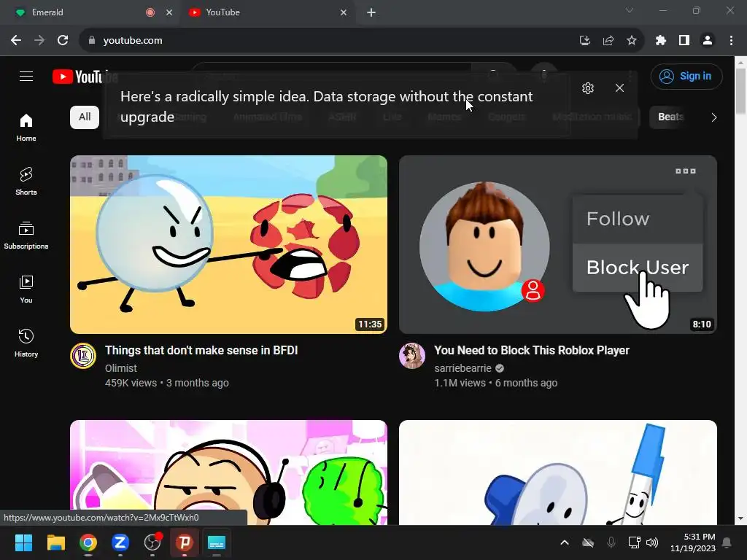View site information lock icon
Image resolution: width=747 pixels, height=560 pixels.
(92, 41)
